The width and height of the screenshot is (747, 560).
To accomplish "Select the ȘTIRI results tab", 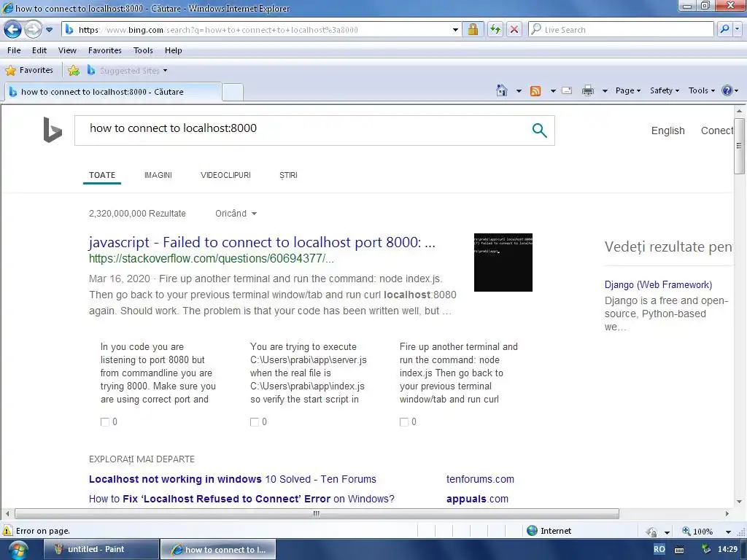I will (288, 175).
